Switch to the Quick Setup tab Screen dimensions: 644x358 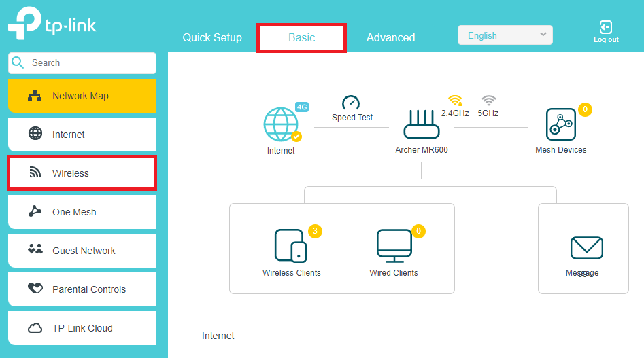212,38
